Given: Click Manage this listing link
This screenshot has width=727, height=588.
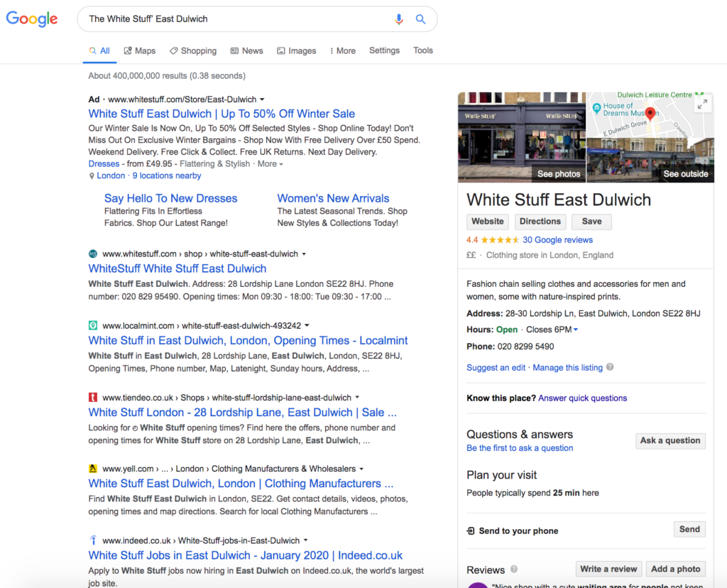Looking at the screenshot, I should [x=567, y=368].
